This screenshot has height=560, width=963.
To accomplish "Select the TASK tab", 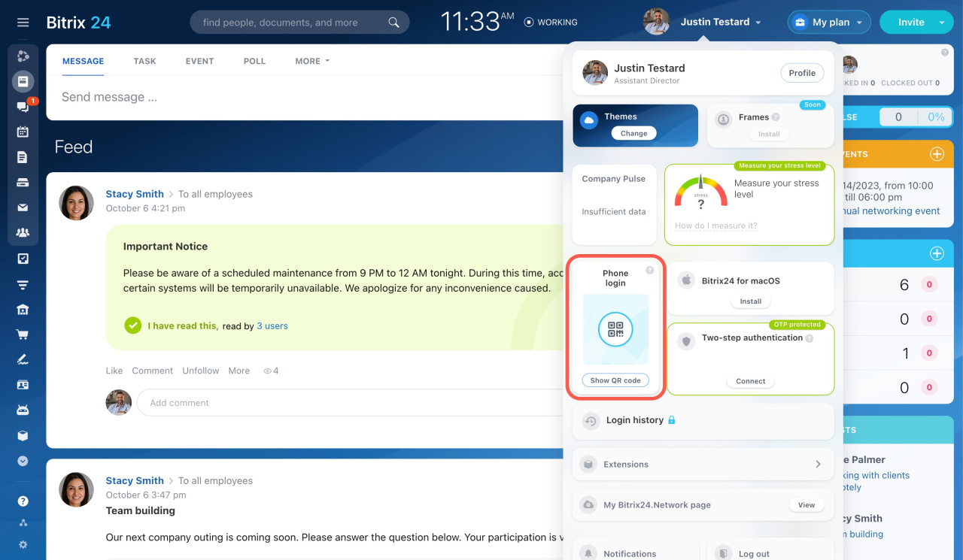I will 144,61.
